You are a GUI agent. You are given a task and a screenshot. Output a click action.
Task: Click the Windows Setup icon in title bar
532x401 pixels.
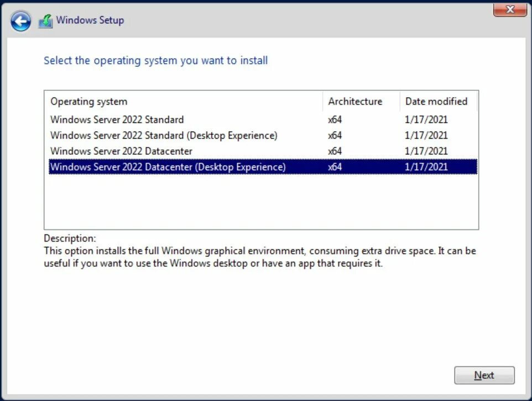[x=45, y=21]
